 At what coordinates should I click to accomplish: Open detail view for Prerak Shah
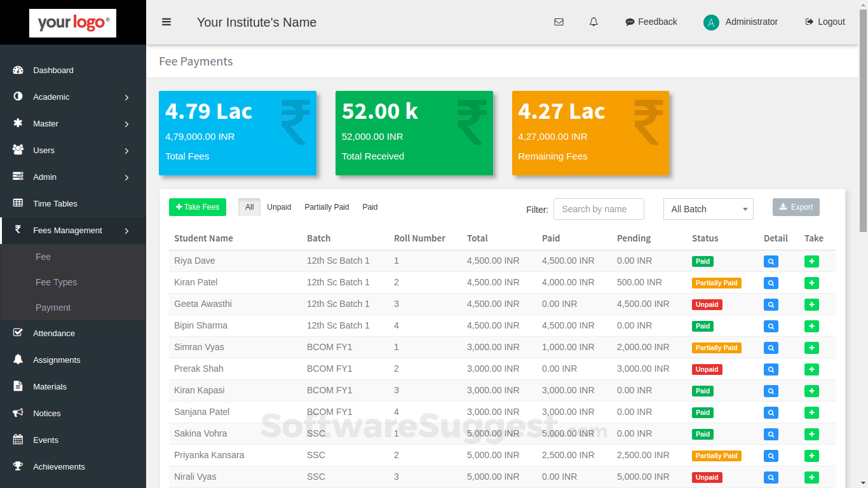771,369
